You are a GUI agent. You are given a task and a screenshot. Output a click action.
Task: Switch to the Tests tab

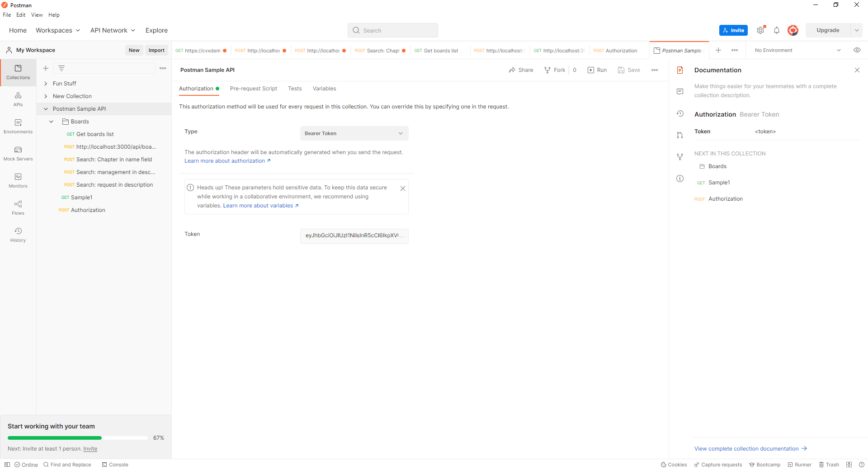pos(295,89)
